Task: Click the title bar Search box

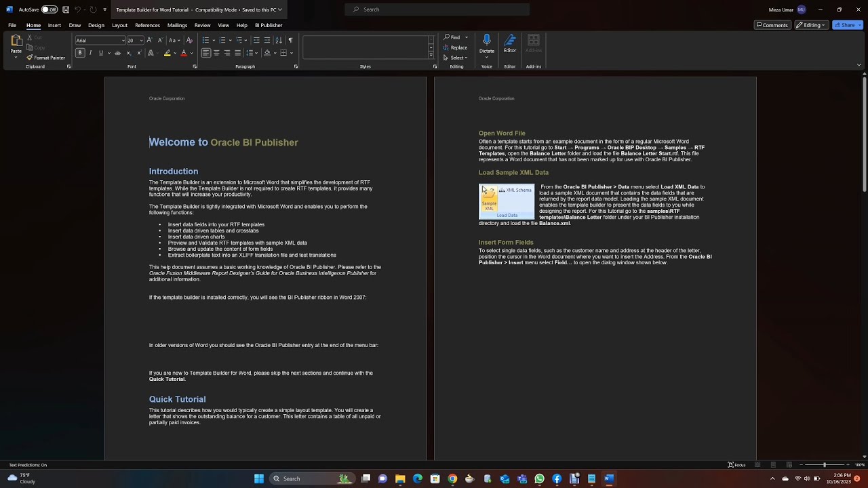Action: pos(437,9)
